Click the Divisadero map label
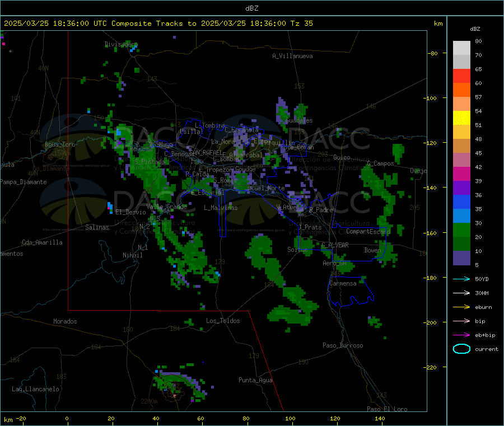 [121, 44]
